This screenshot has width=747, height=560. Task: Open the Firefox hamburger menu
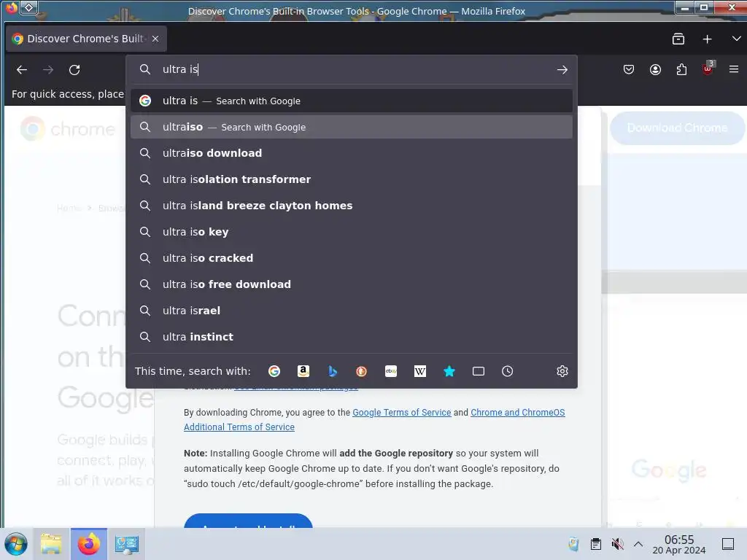pos(734,69)
